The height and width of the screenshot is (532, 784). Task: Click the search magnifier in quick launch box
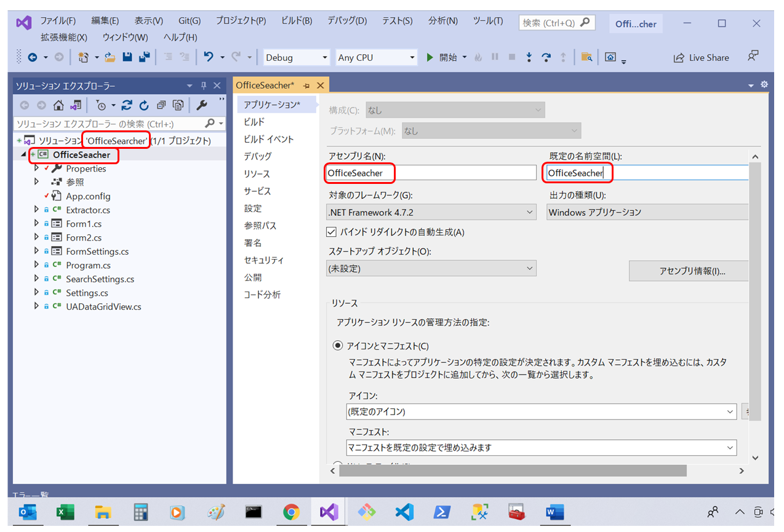585,22
